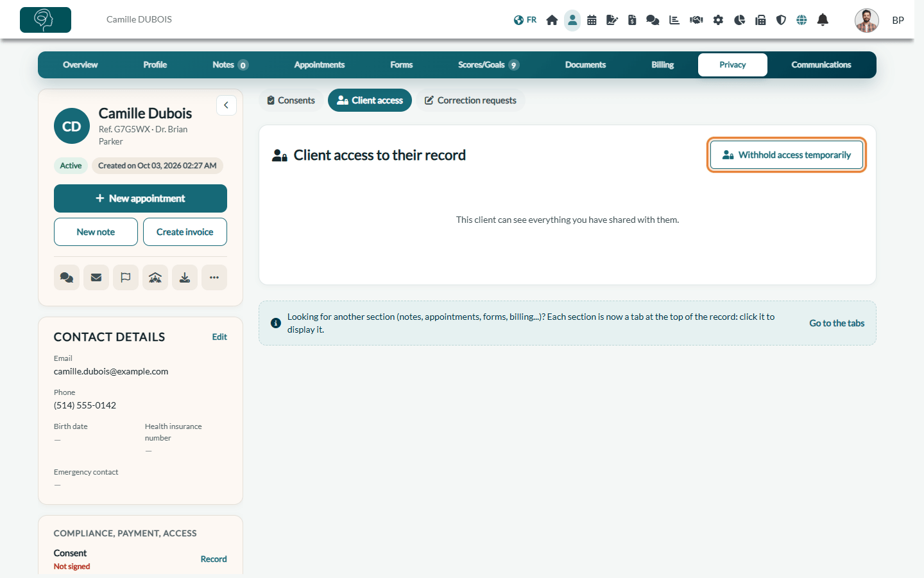Open the pie chart analytics icon
Image resolution: width=924 pixels, height=578 pixels.
(x=739, y=20)
